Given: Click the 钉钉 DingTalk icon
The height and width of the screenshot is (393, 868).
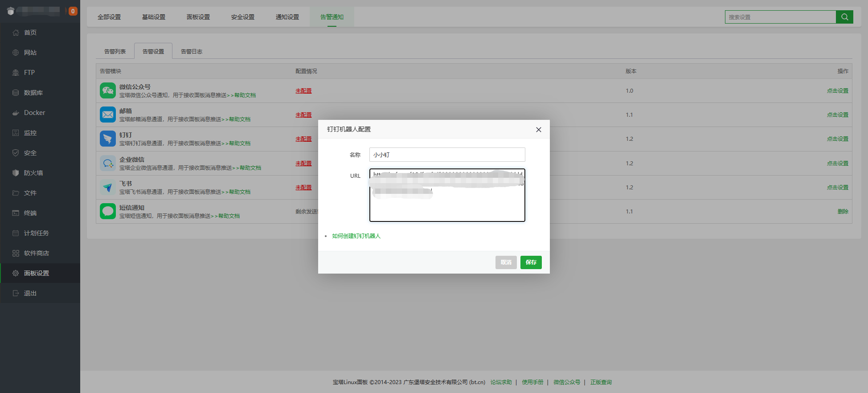Looking at the screenshot, I should pyautogui.click(x=108, y=139).
